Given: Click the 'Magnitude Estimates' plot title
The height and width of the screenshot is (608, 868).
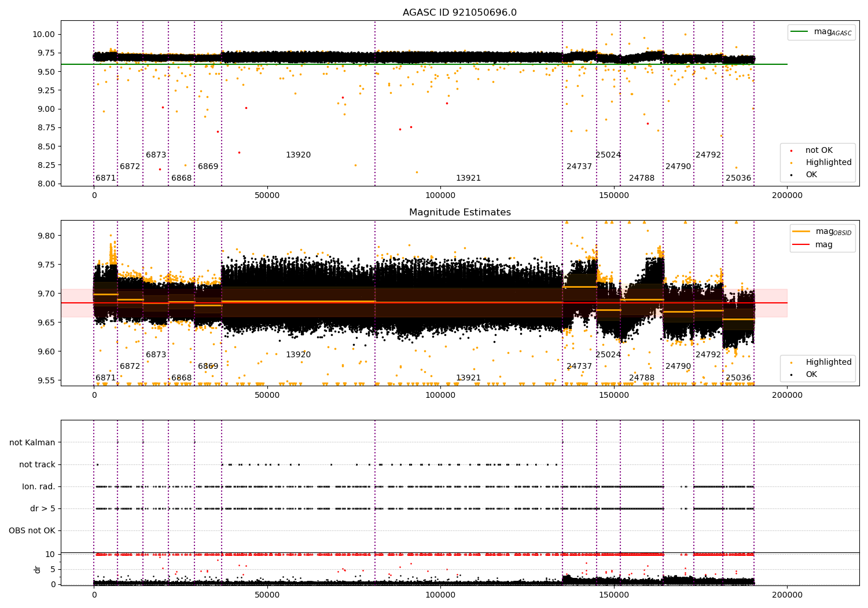Looking at the screenshot, I should [x=459, y=213].
